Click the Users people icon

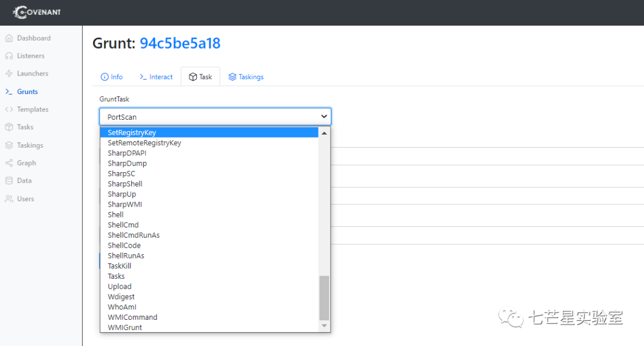tap(9, 199)
